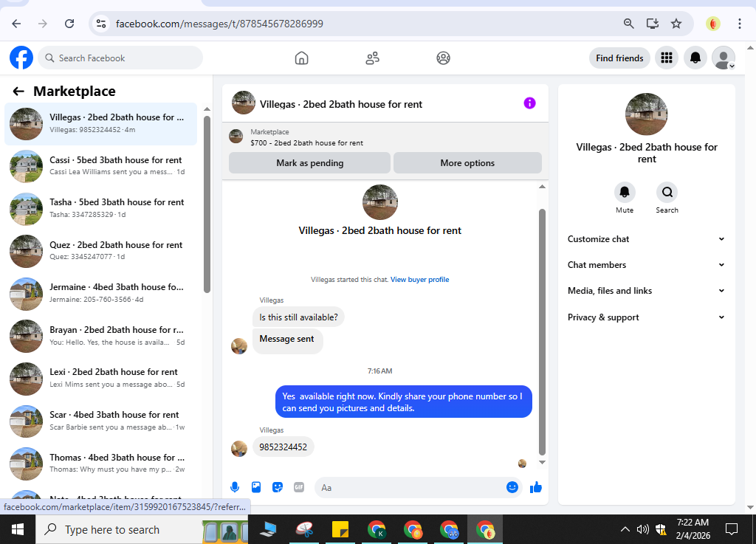Open the notifications bell in Facebook header

(x=695, y=58)
